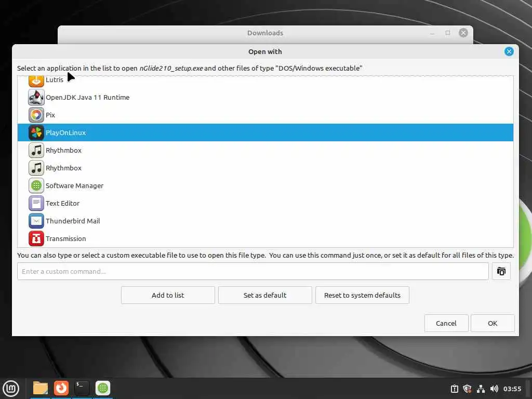
Task: Open the Linux Mint start menu
Action: point(11,389)
